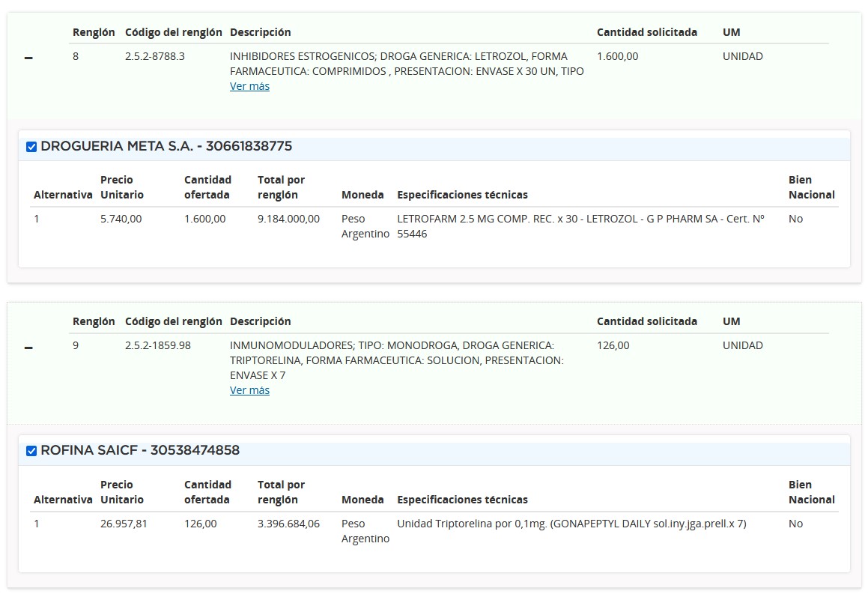The width and height of the screenshot is (868, 597).
Task: Click the row total 9.184.000,00
Action: click(288, 219)
